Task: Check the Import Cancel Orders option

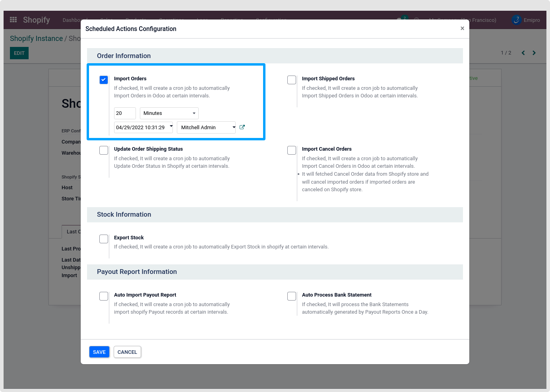Action: tap(292, 150)
